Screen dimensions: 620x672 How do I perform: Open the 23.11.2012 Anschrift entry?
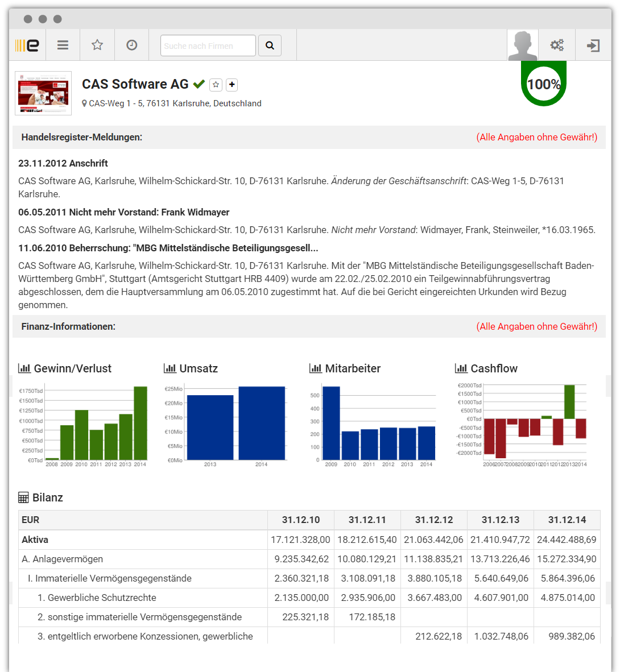tap(63, 163)
